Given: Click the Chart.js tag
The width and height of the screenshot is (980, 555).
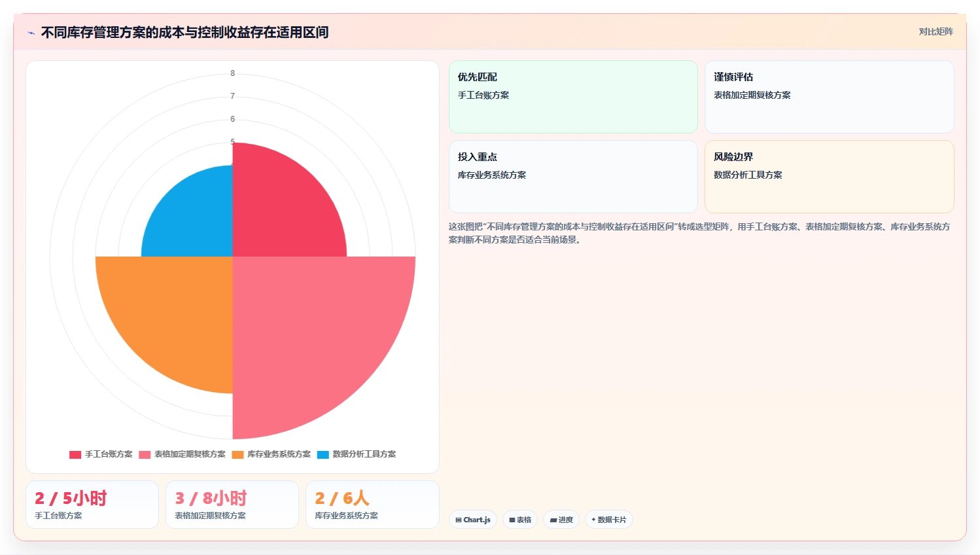Looking at the screenshot, I should click(x=473, y=520).
